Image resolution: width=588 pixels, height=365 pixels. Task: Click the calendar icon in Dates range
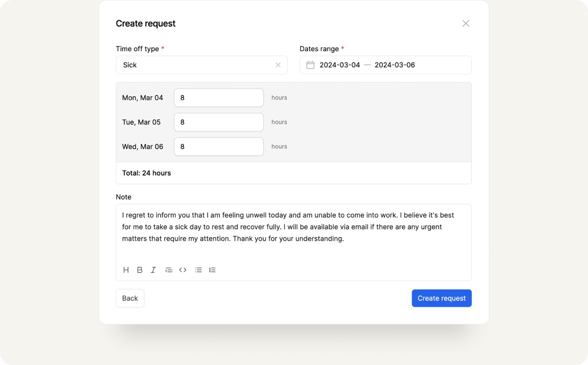point(310,65)
